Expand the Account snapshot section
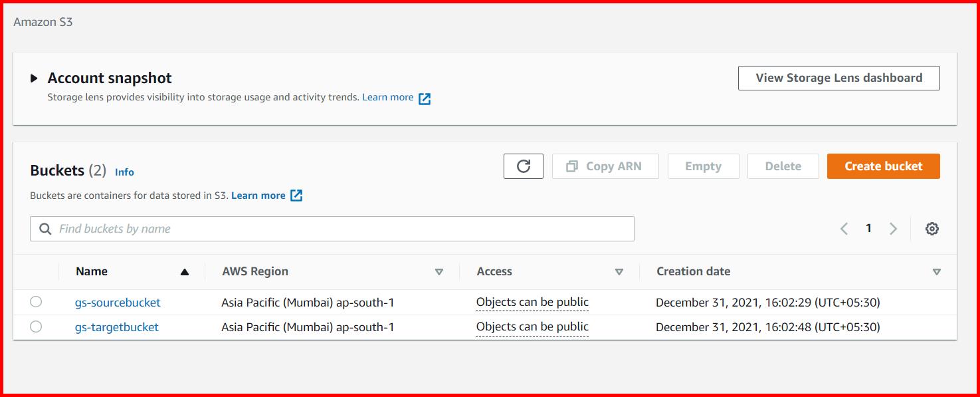This screenshot has height=397, width=980. tap(33, 78)
